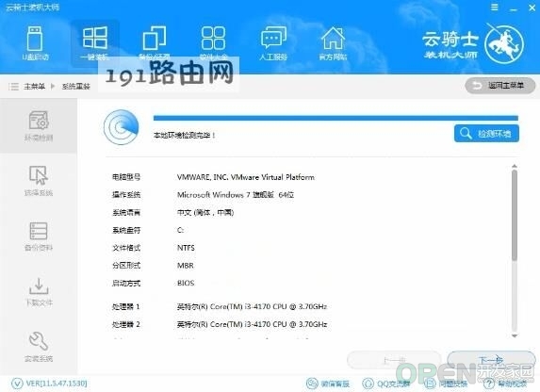The height and width of the screenshot is (392, 540).
Task: Click the 中文 (简体，中国) language value
Action: click(x=205, y=213)
